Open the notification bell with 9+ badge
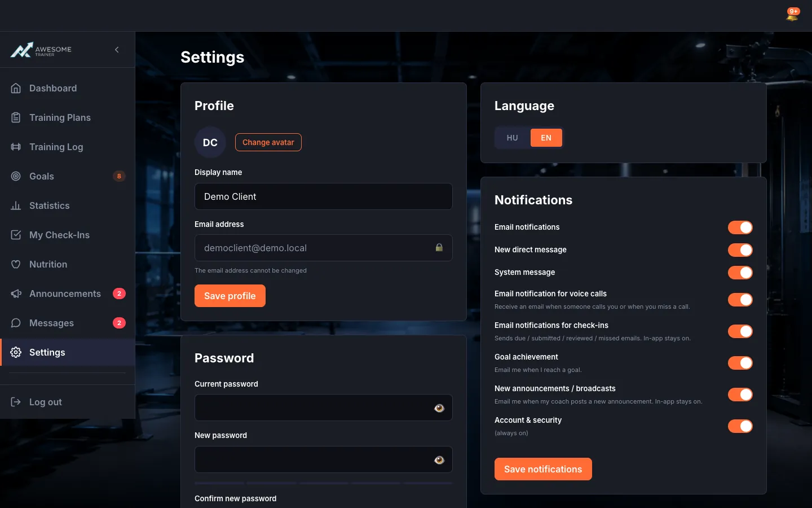Viewport: 812px width, 508px height. click(x=792, y=15)
